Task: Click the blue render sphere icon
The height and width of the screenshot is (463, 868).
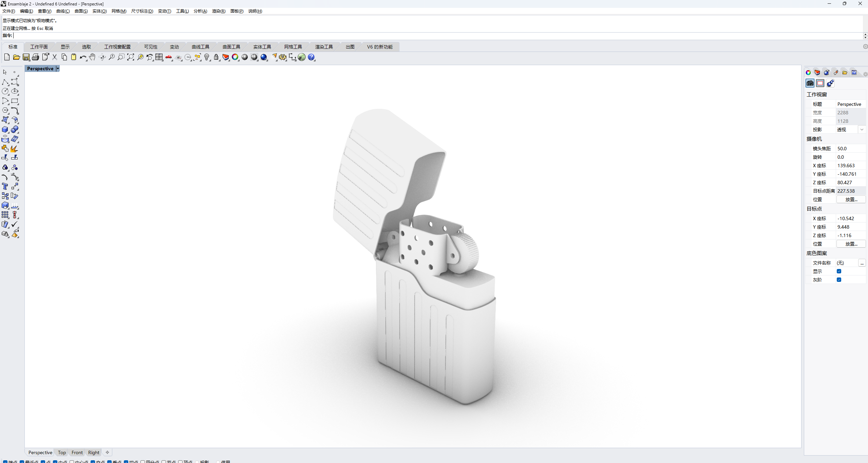Action: 264,57
